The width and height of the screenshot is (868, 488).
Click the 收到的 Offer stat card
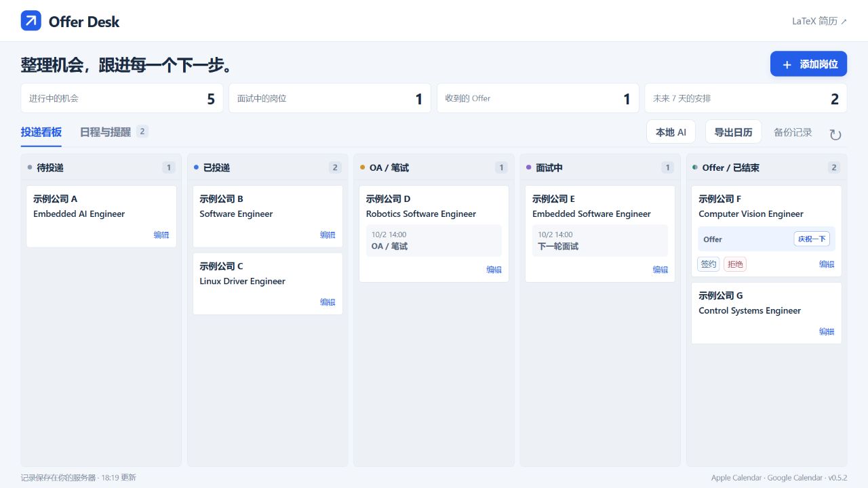tap(538, 98)
